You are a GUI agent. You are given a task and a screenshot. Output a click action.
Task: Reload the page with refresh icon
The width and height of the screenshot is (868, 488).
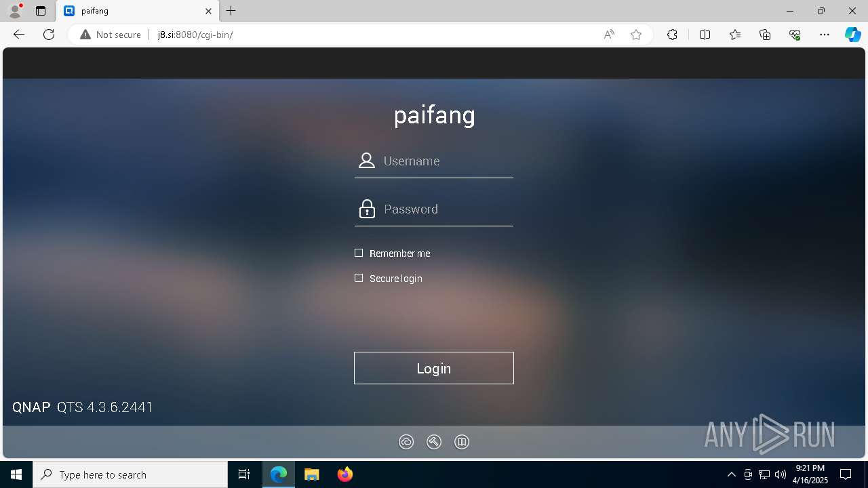(x=49, y=35)
